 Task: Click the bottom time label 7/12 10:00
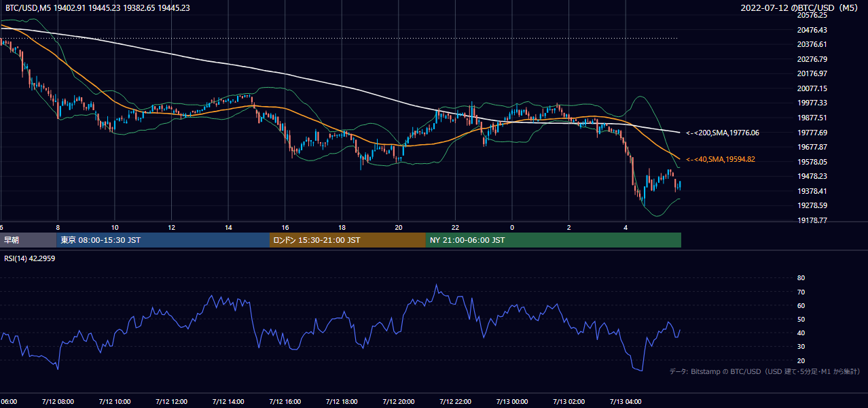click(x=114, y=402)
